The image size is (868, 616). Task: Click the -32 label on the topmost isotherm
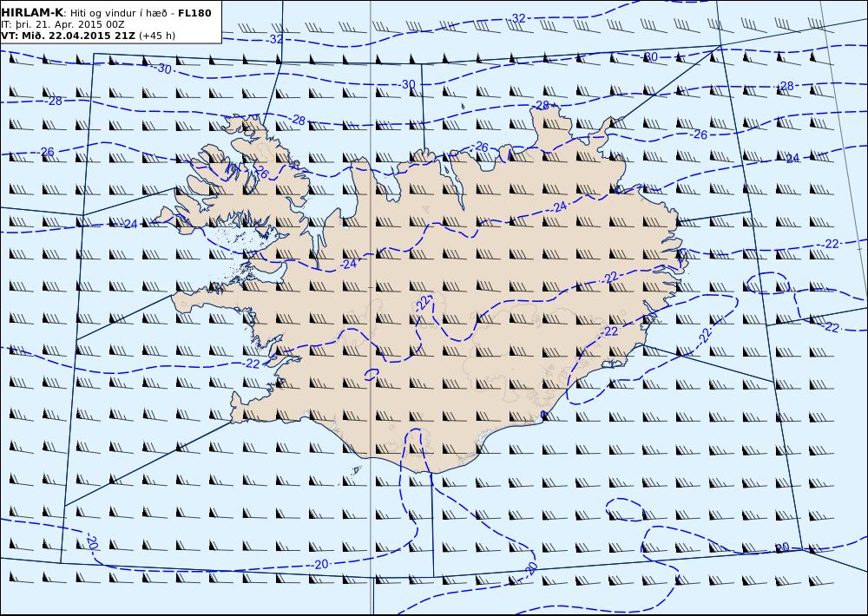[x=517, y=18]
